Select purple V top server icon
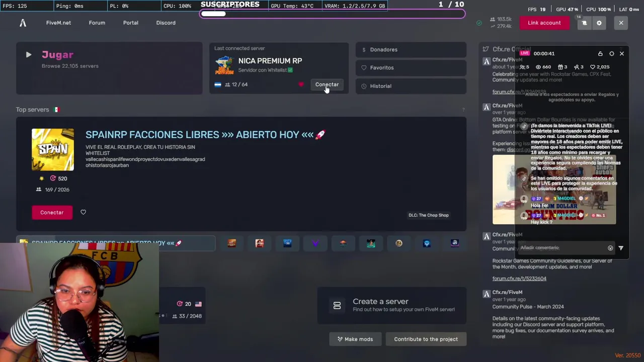Image resolution: width=644 pixels, height=362 pixels. [x=315, y=243]
